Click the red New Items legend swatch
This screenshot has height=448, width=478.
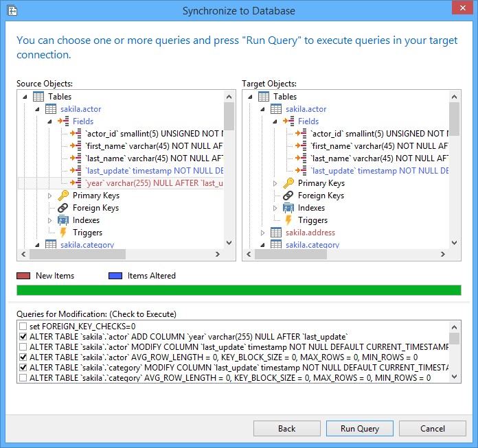pyautogui.click(x=23, y=276)
